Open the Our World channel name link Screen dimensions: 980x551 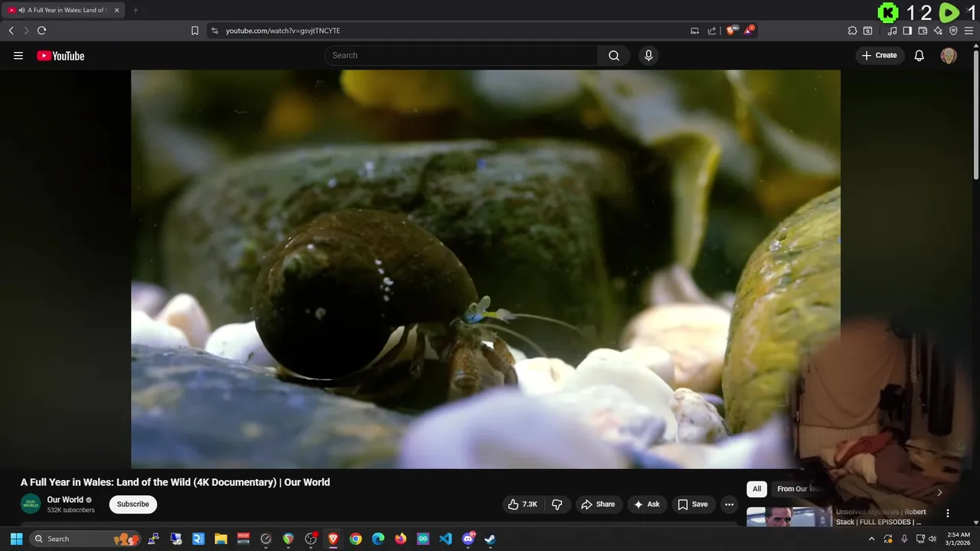[65, 500]
